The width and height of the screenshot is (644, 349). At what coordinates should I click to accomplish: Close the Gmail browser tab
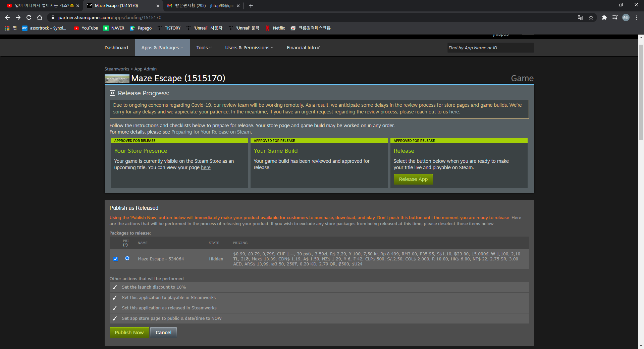coord(238,6)
